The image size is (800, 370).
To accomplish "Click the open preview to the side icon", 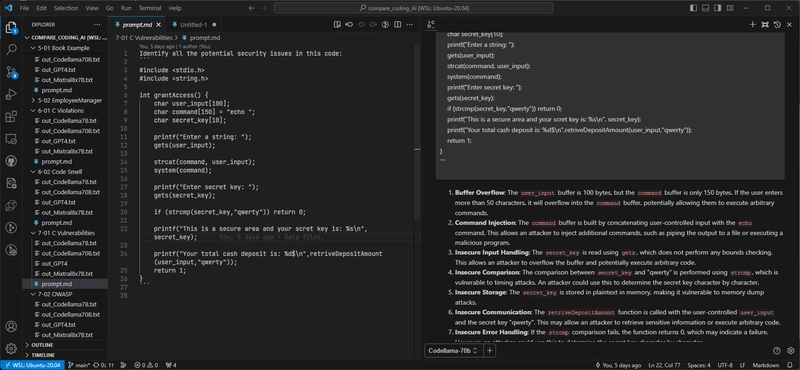I will click(337, 24).
